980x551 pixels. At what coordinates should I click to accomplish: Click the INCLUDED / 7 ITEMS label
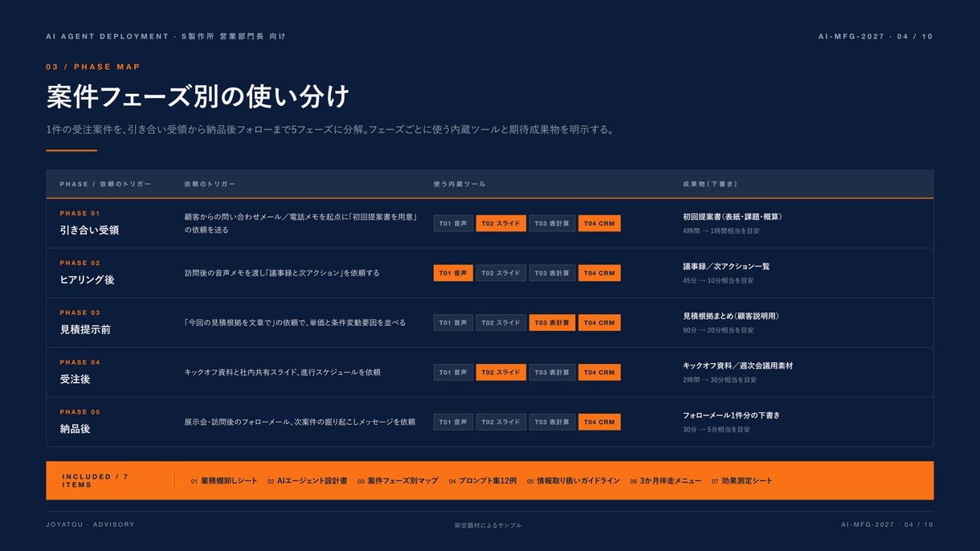point(95,481)
